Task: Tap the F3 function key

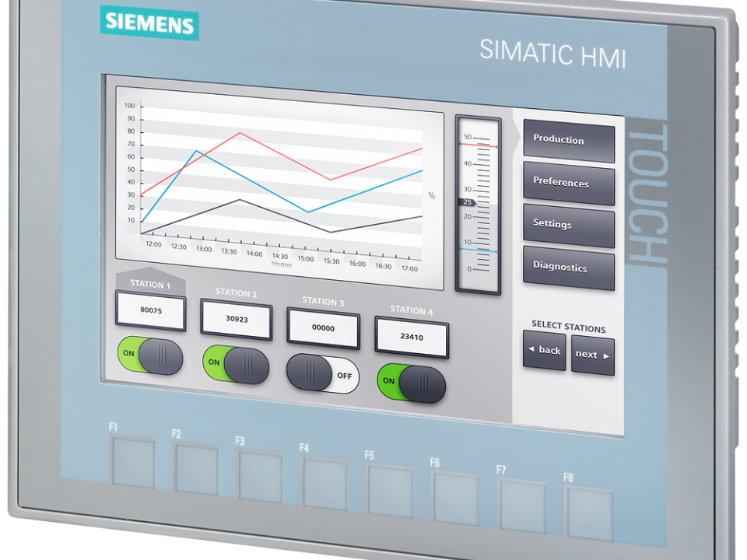Action: (x=260, y=477)
